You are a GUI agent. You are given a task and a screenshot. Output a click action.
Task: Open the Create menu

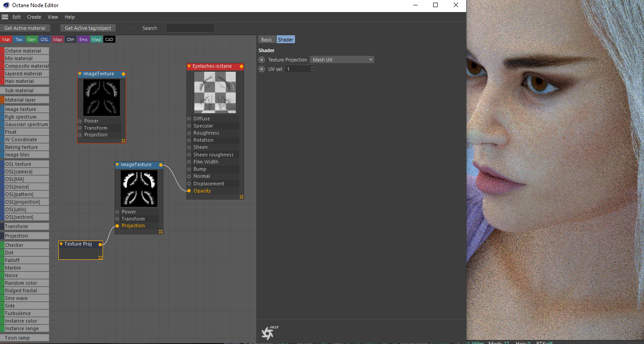click(34, 17)
